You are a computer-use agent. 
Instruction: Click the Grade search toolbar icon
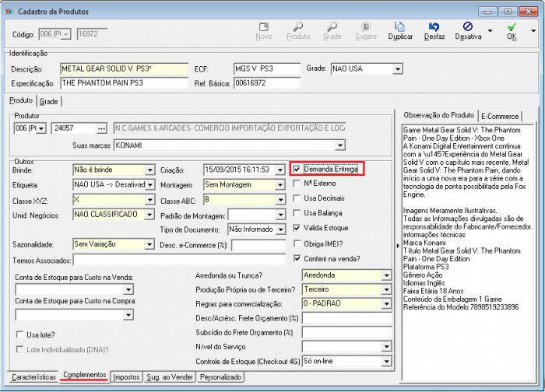332,30
